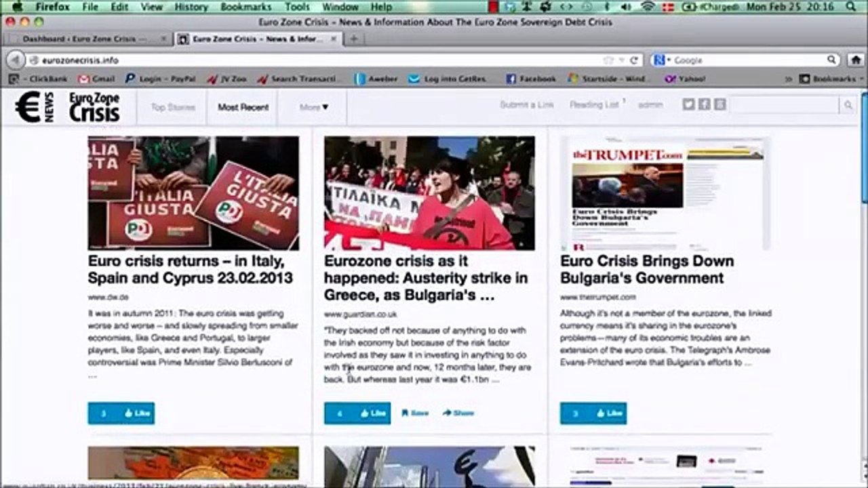Reload the page with refresh icon
The width and height of the screenshot is (868, 488).
pos(634,60)
